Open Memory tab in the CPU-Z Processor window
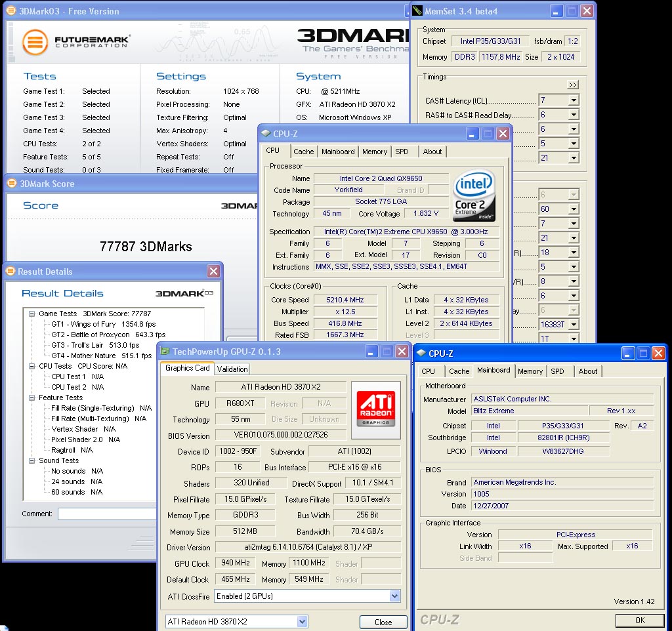Screen dimensions: 672x631 click(x=375, y=152)
